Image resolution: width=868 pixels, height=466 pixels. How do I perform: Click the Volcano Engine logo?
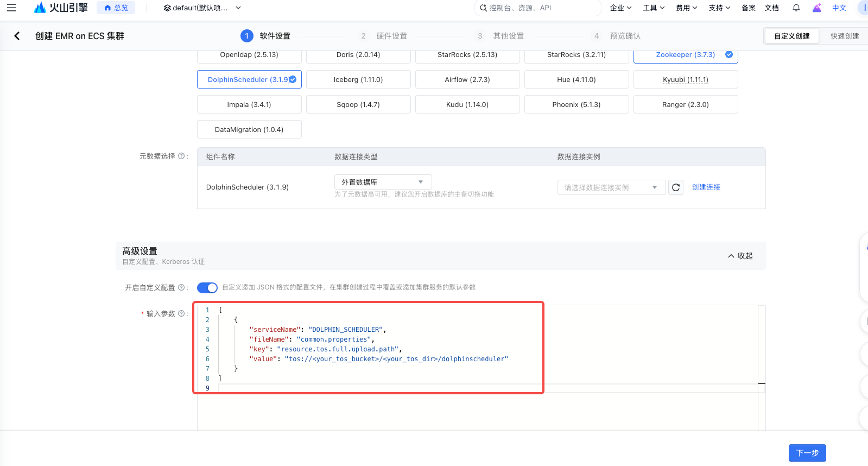[x=60, y=8]
